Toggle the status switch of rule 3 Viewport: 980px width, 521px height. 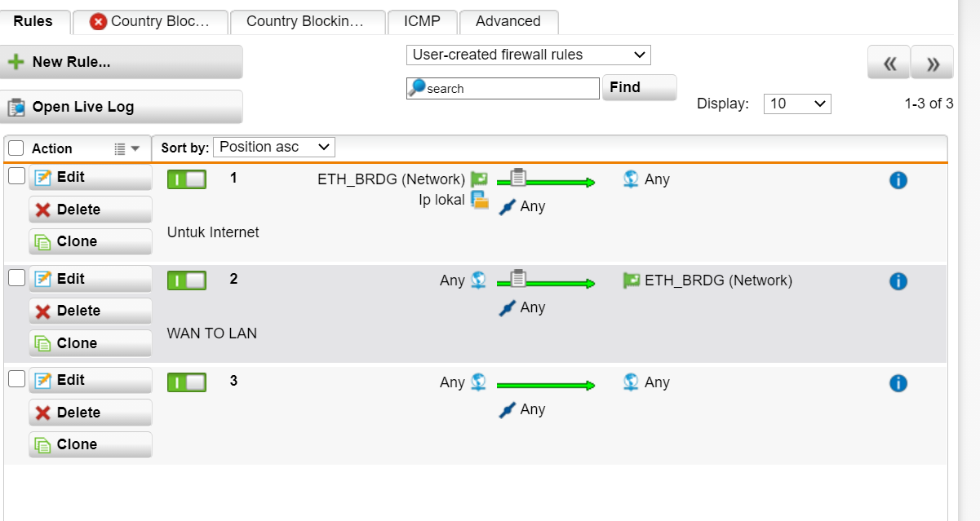pos(186,382)
